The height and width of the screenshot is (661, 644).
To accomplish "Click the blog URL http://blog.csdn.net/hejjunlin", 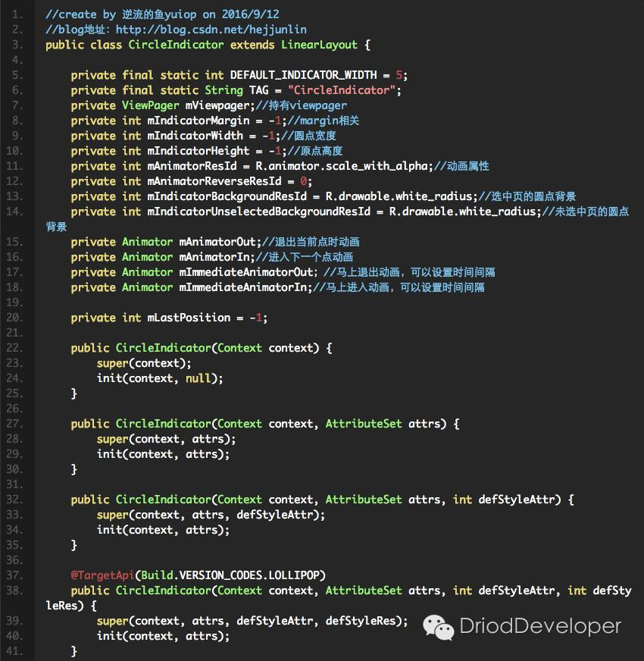I will pos(211,30).
